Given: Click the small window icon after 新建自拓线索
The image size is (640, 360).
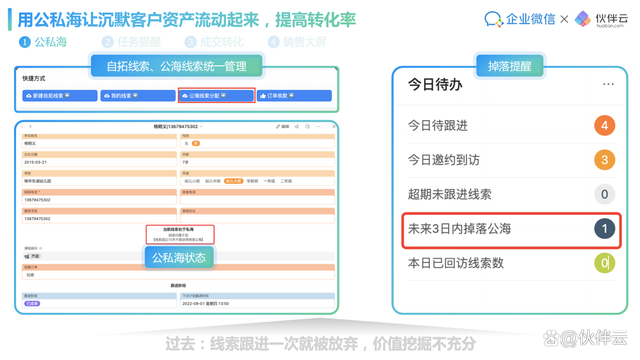Looking at the screenshot, I should [67, 95].
